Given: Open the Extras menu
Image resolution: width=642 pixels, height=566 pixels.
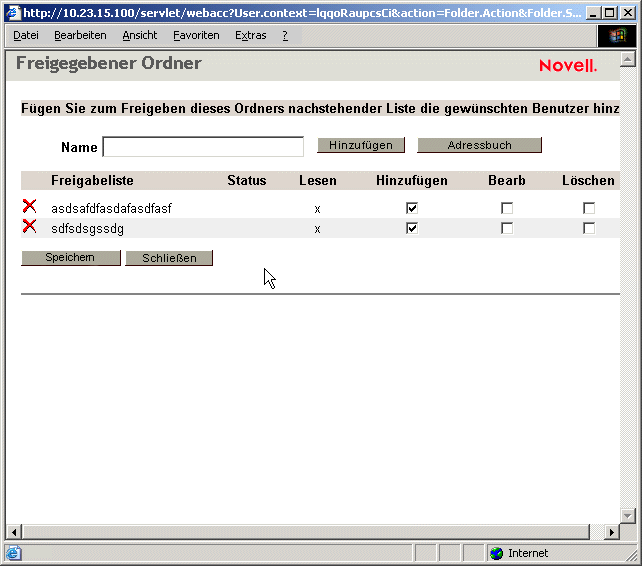Looking at the screenshot, I should [251, 36].
